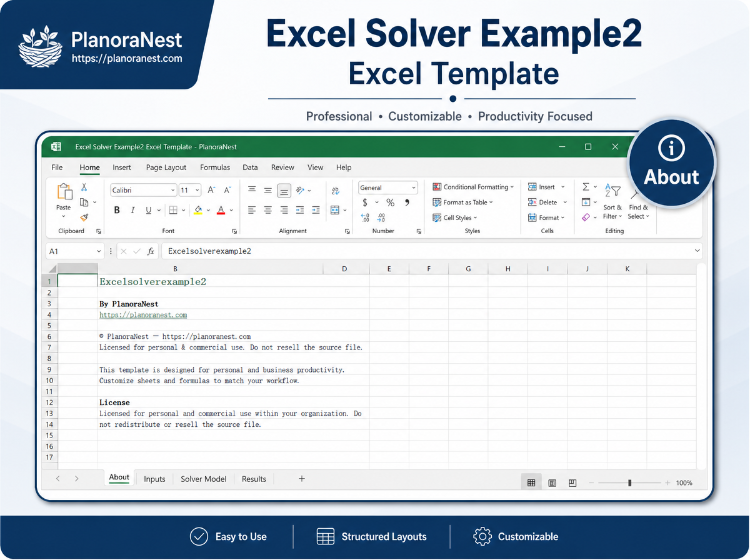Click the Orientation text angle icon

pyautogui.click(x=301, y=190)
